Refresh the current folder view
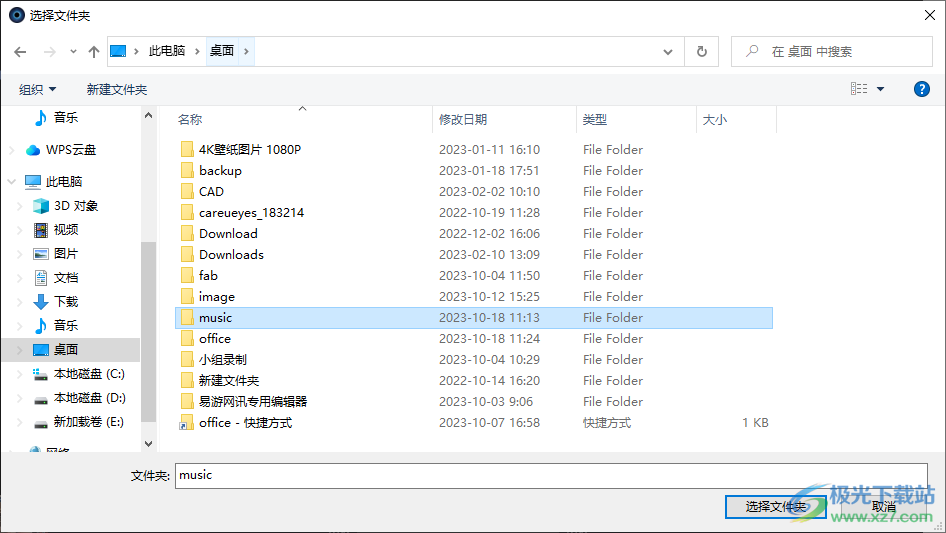The width and height of the screenshot is (946, 533). point(702,52)
